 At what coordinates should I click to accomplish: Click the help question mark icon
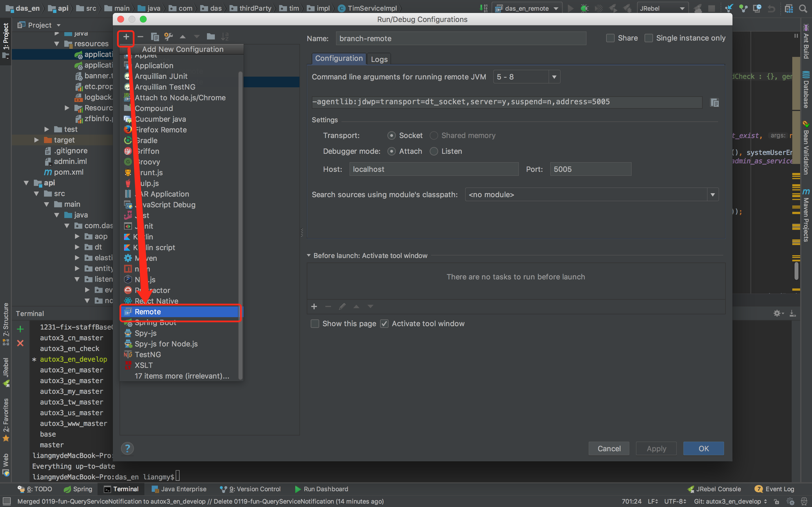pyautogui.click(x=127, y=448)
